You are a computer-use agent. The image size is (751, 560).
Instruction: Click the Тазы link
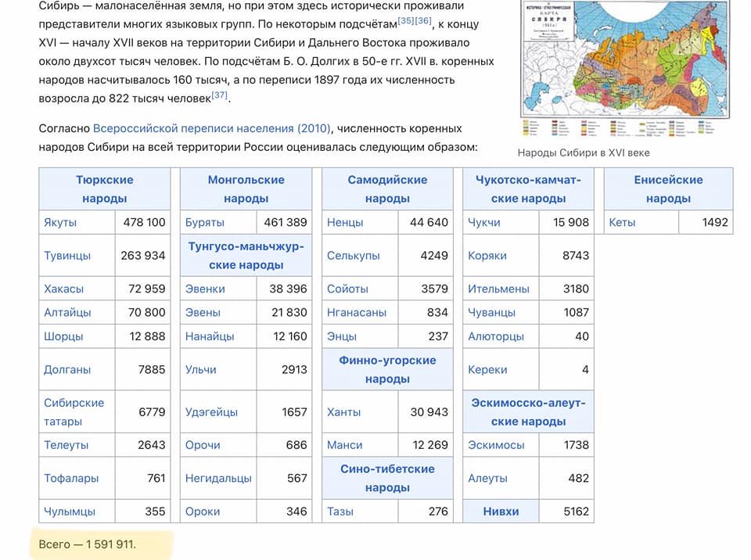point(340,512)
